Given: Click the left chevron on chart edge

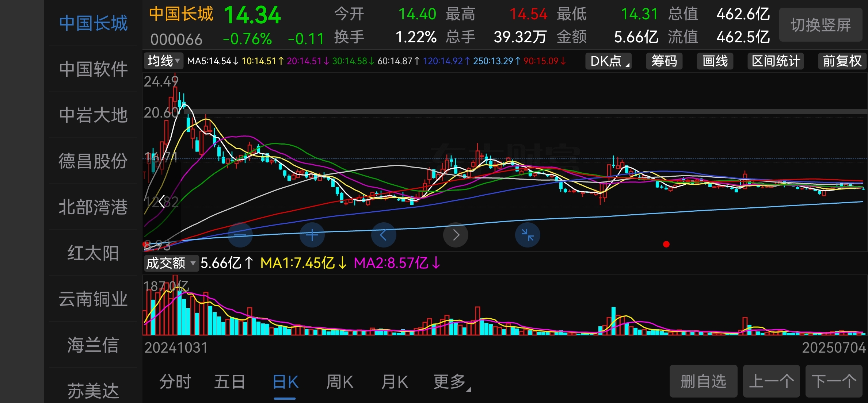Looking at the screenshot, I should [x=161, y=201].
